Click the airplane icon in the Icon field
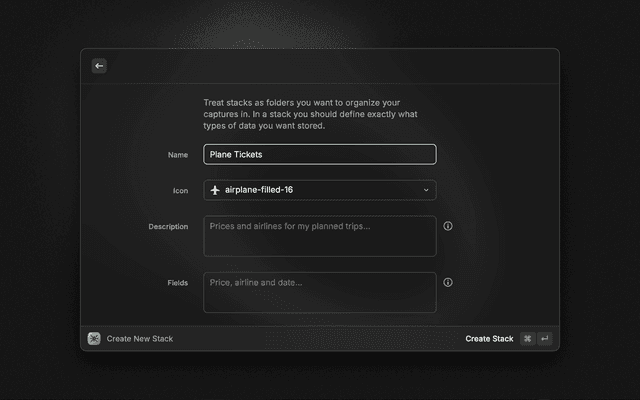Image resolution: width=640 pixels, height=400 pixels. 215,190
